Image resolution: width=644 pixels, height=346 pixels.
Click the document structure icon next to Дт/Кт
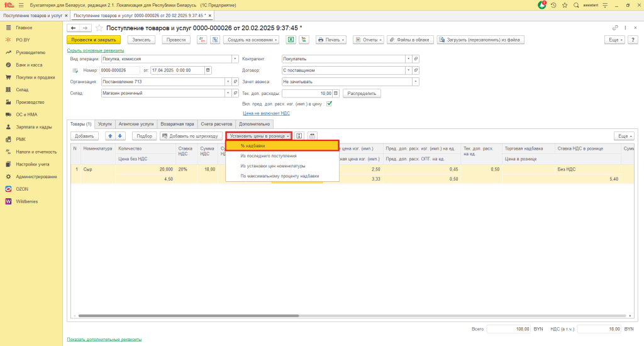215,40
